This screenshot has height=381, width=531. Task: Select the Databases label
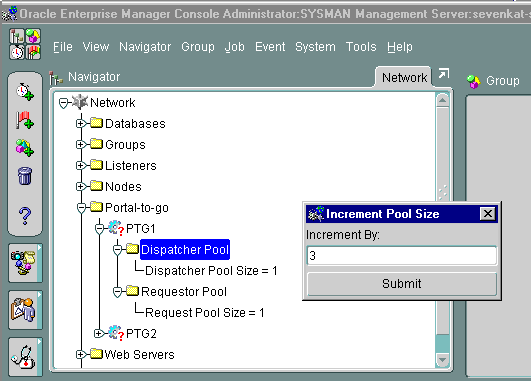[x=135, y=124]
